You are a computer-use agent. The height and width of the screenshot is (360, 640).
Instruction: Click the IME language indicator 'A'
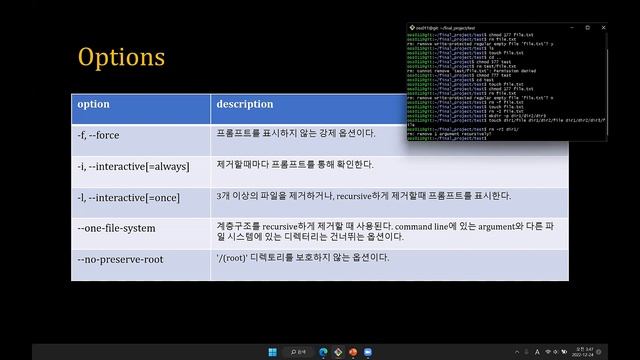[x=537, y=352]
